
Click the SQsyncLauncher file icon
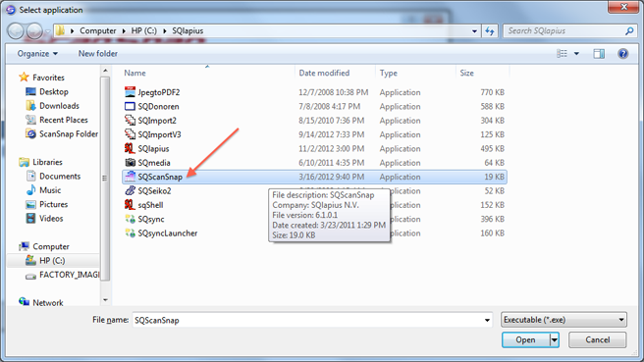pos(130,233)
